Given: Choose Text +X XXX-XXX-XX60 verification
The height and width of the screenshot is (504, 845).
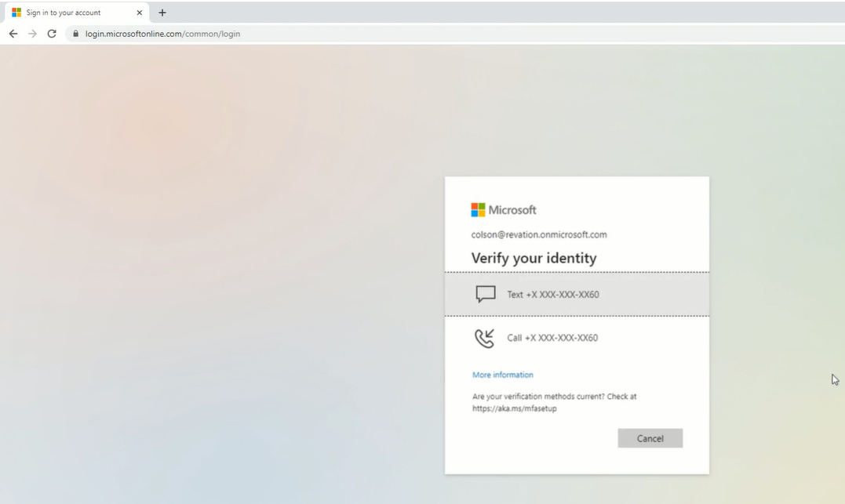Looking at the screenshot, I should coord(553,295).
